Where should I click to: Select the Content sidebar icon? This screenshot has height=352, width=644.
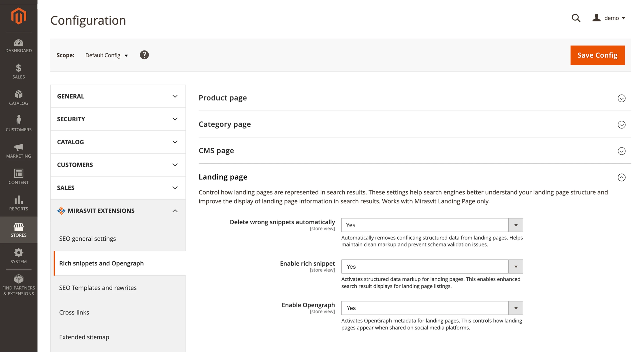19,177
